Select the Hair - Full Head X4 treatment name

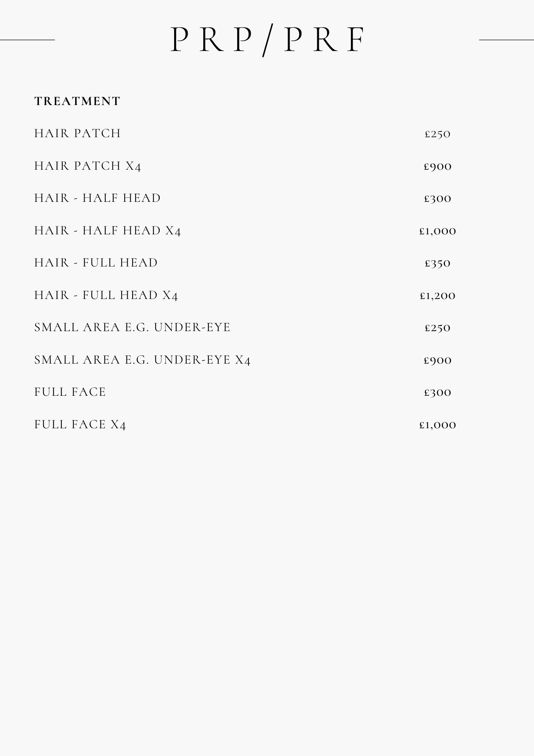pos(106,295)
